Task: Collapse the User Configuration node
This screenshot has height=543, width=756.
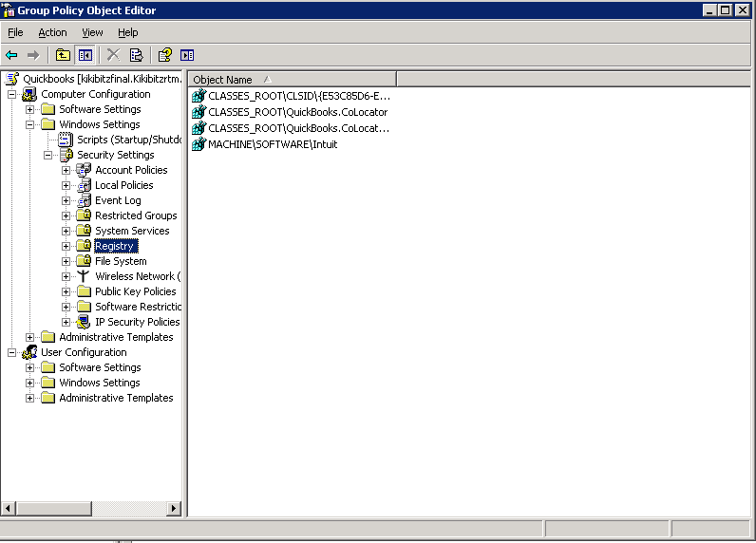Action: pyautogui.click(x=12, y=352)
